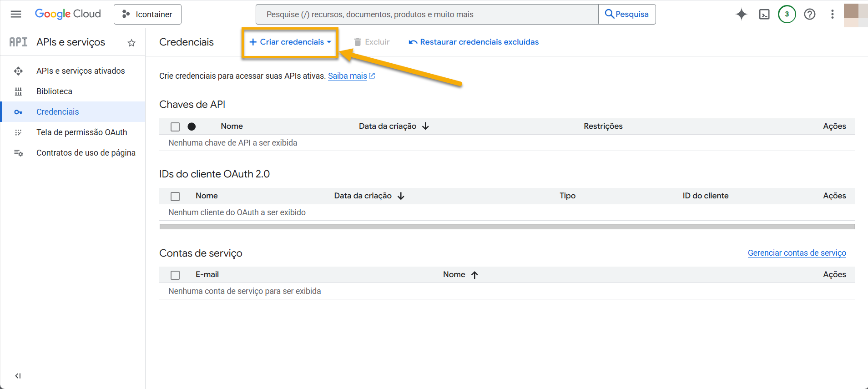Sort API keys by Data da criação arrow
This screenshot has width=868, height=389.
pyautogui.click(x=425, y=126)
